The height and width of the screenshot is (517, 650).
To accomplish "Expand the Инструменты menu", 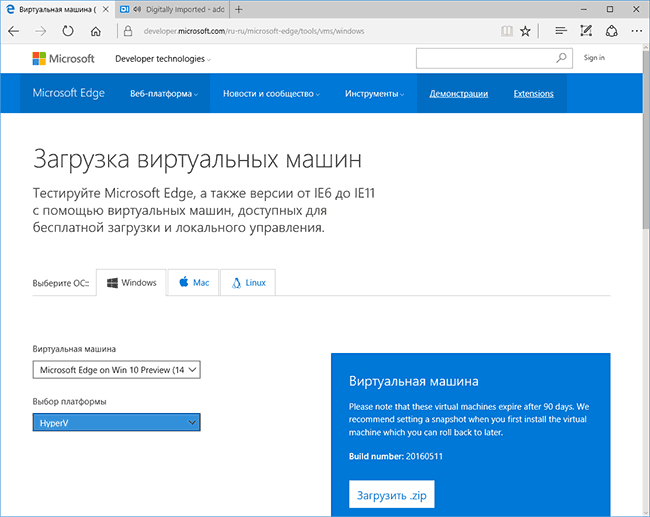I will (x=374, y=94).
